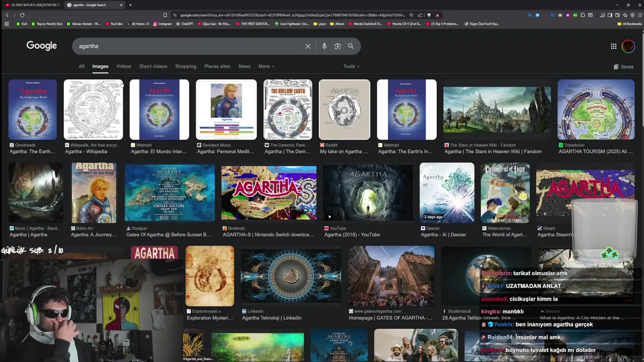Start a voice search with the microphone icon

(324, 46)
